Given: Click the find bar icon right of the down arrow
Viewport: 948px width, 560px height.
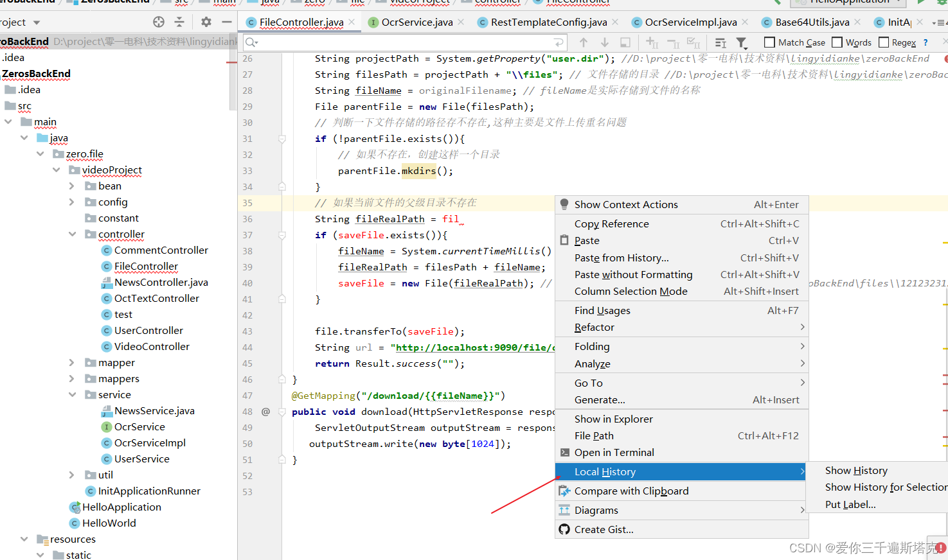Looking at the screenshot, I should 625,42.
